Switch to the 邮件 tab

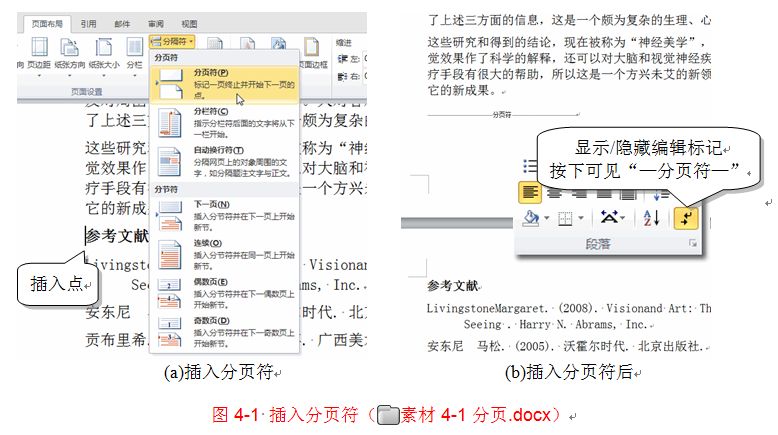coord(122,23)
